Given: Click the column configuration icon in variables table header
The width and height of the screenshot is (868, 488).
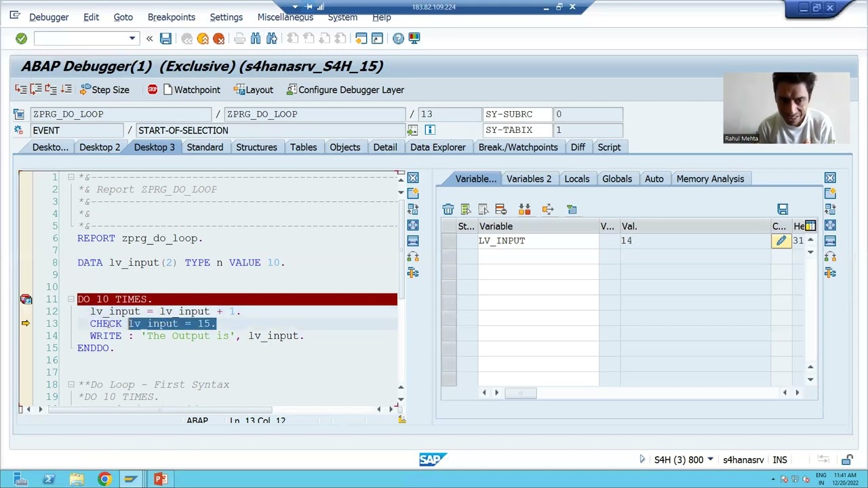Looking at the screenshot, I should [x=810, y=226].
